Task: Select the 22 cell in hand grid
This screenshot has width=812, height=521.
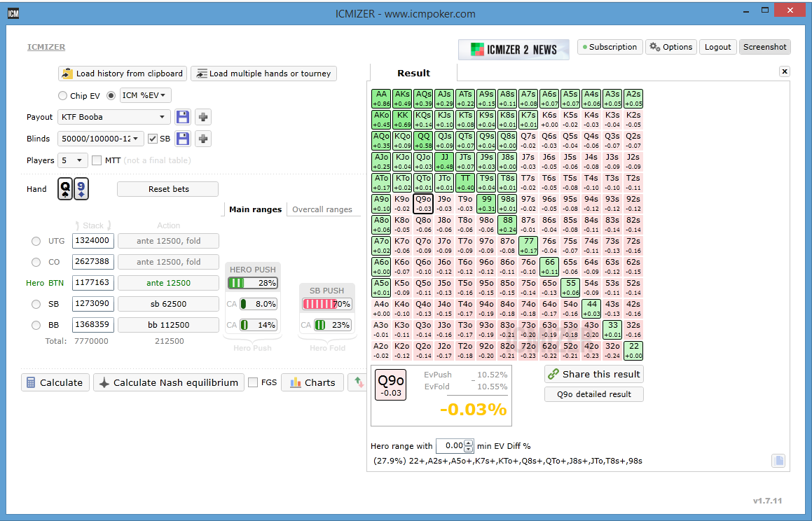Action: coord(633,351)
